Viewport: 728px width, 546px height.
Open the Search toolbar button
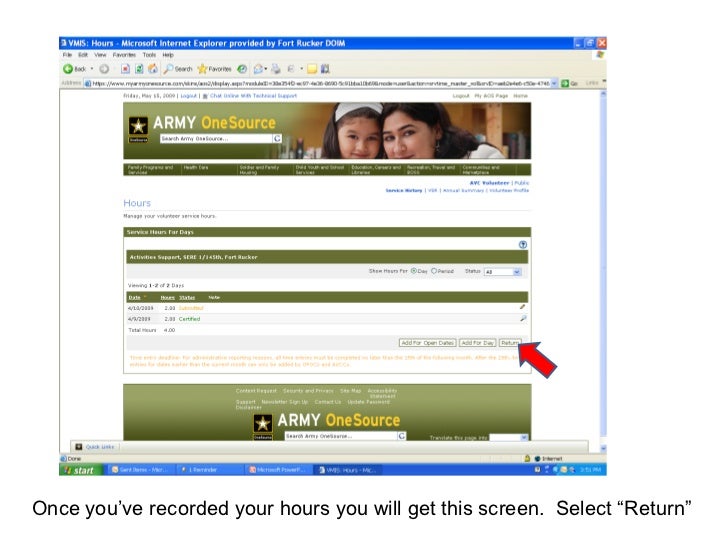(x=178, y=69)
